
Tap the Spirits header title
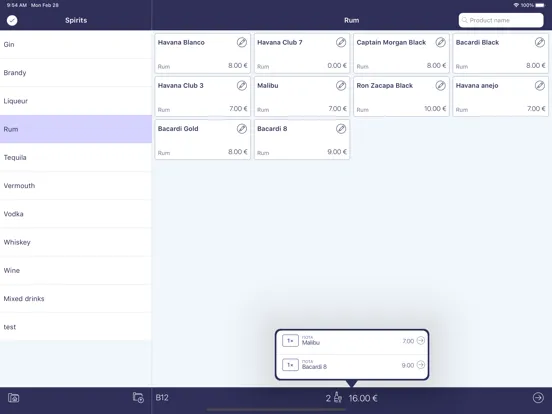(x=76, y=20)
